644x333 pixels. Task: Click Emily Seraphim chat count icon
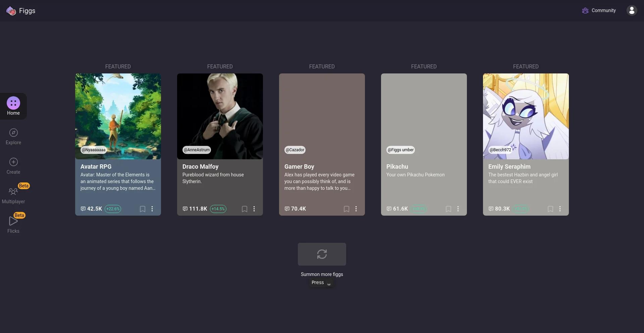pyautogui.click(x=491, y=209)
